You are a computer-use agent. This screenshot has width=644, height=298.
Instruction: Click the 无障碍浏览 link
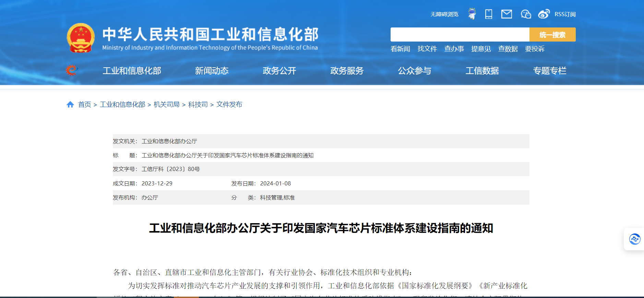(444, 14)
